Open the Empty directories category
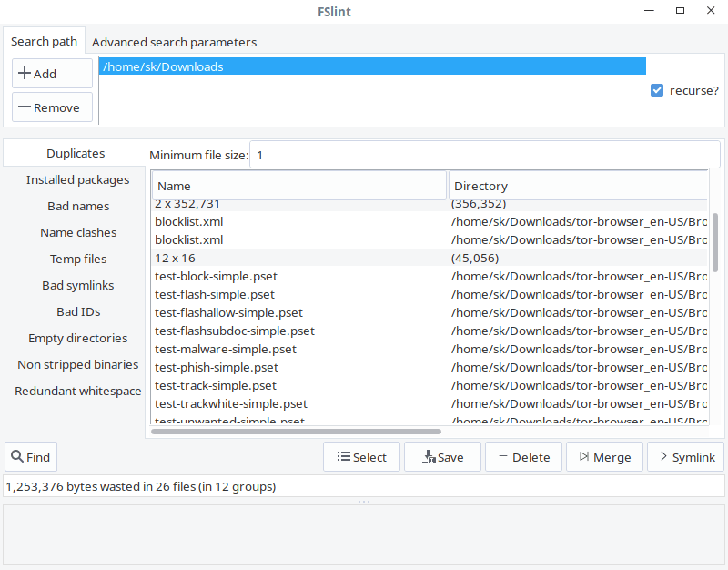 (x=78, y=338)
